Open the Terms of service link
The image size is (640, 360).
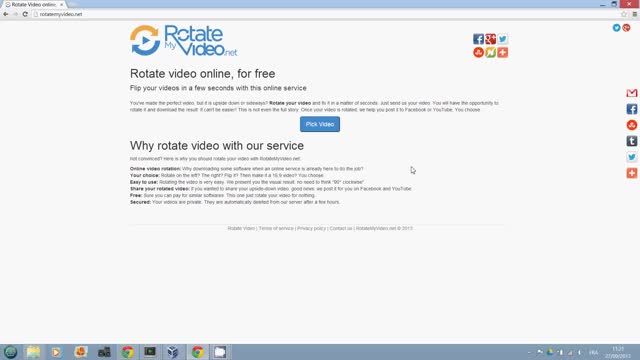click(x=276, y=228)
